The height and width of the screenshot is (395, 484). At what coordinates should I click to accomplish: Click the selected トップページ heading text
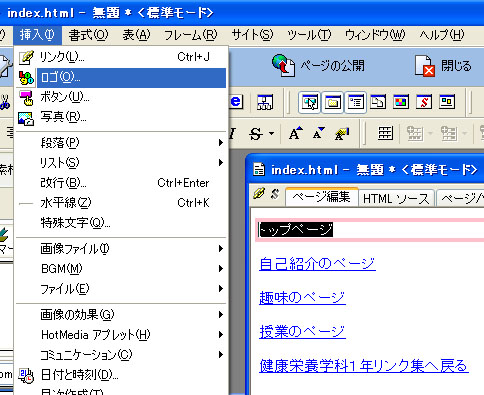pos(296,230)
